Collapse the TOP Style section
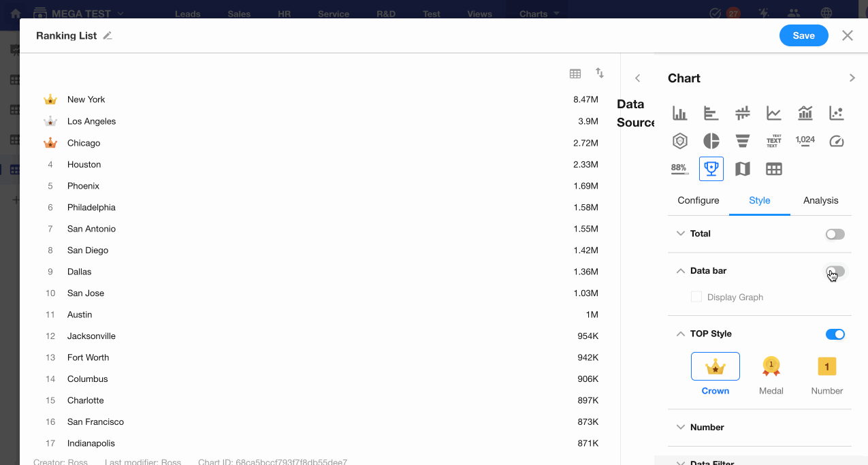The image size is (868, 465). tap(681, 334)
